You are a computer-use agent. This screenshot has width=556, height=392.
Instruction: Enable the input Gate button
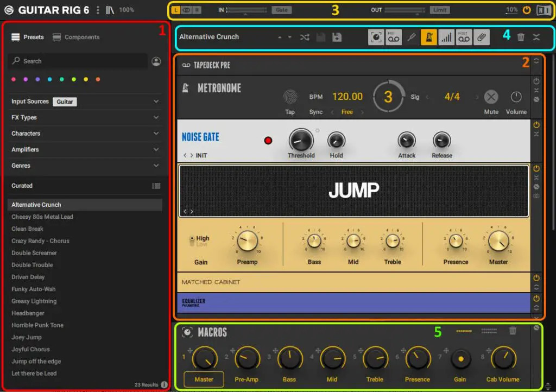(x=282, y=10)
